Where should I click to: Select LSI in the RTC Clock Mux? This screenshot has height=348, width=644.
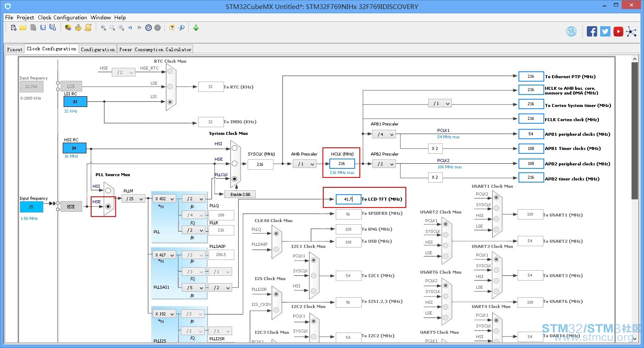pyautogui.click(x=170, y=102)
